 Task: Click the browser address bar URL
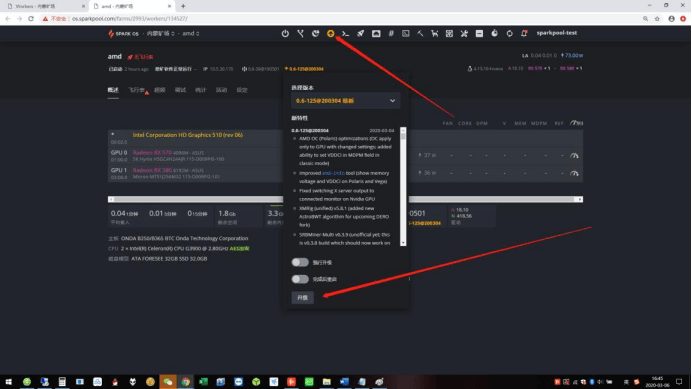130,19
